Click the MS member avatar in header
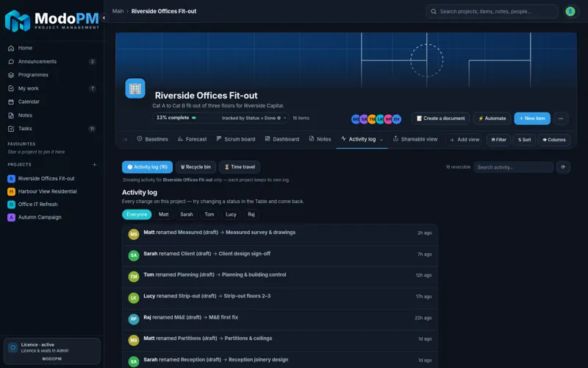Image resolution: width=588 pixels, height=368 pixels. [x=356, y=119]
